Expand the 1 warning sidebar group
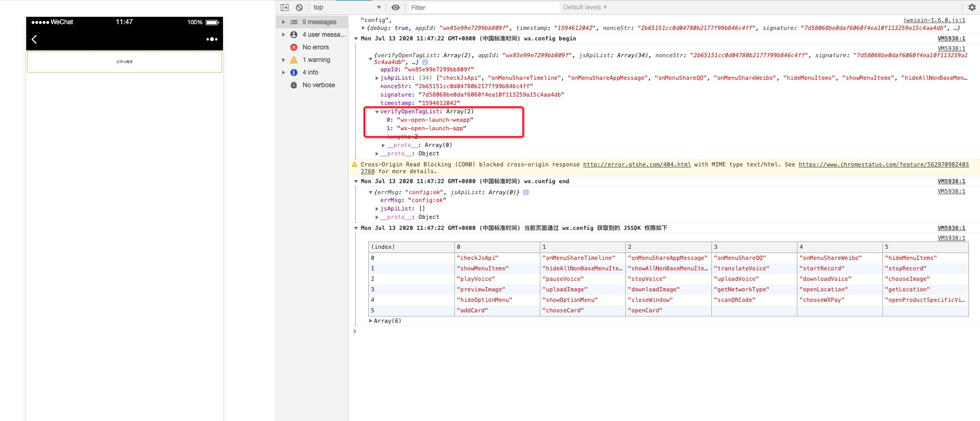This screenshot has width=980, height=421. 284,60
